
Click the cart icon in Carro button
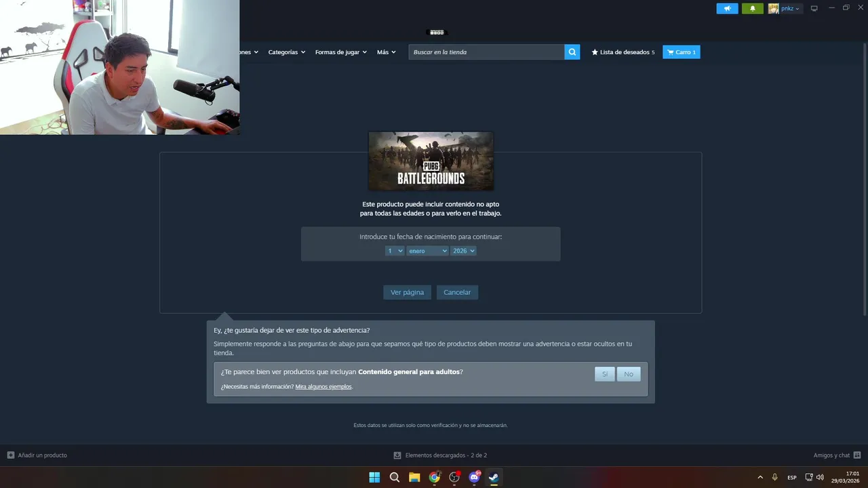pos(670,52)
